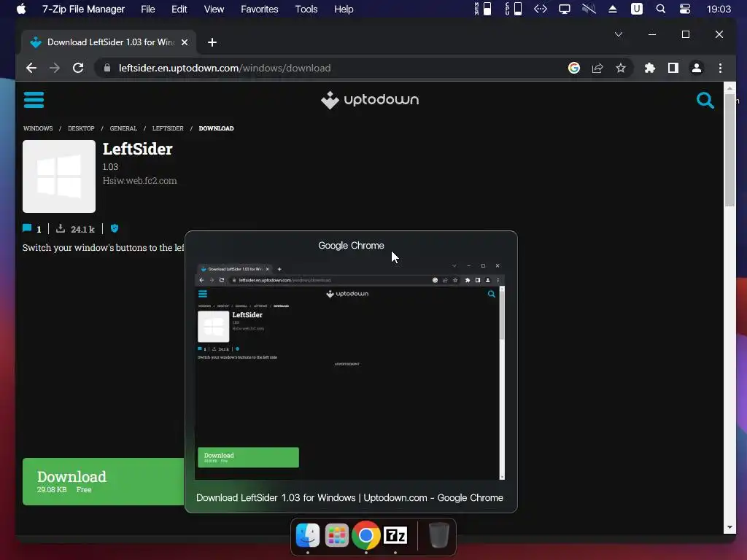Click the scrollbar down arrow
Image resolution: width=747 pixels, height=560 pixels.
[729, 527]
